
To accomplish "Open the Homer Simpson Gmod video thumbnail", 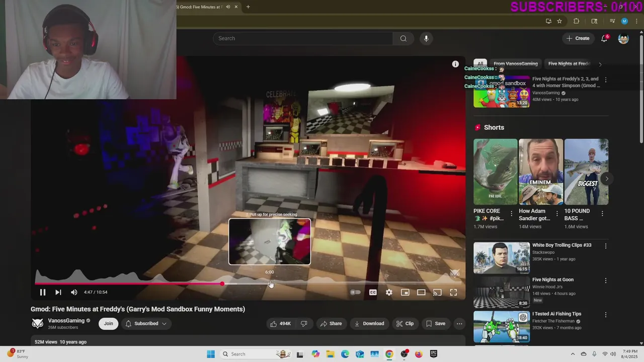I will point(502,92).
